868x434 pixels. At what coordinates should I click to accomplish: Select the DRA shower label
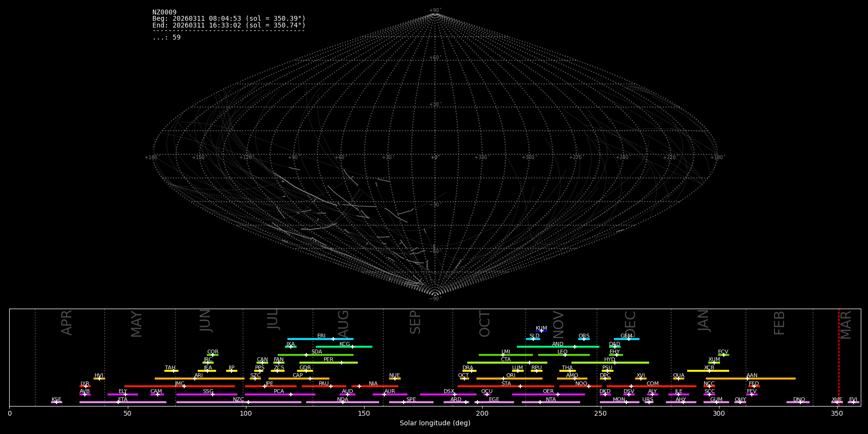pos(468,368)
